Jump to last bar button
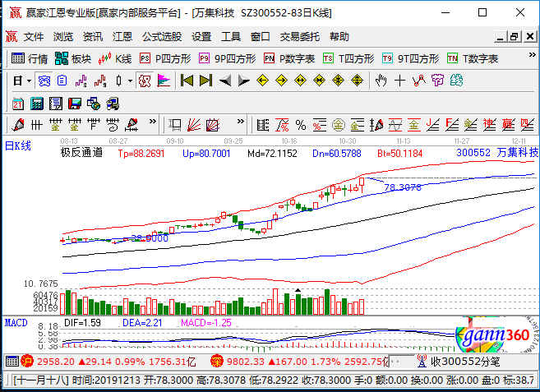540x392 pixels. (206, 81)
